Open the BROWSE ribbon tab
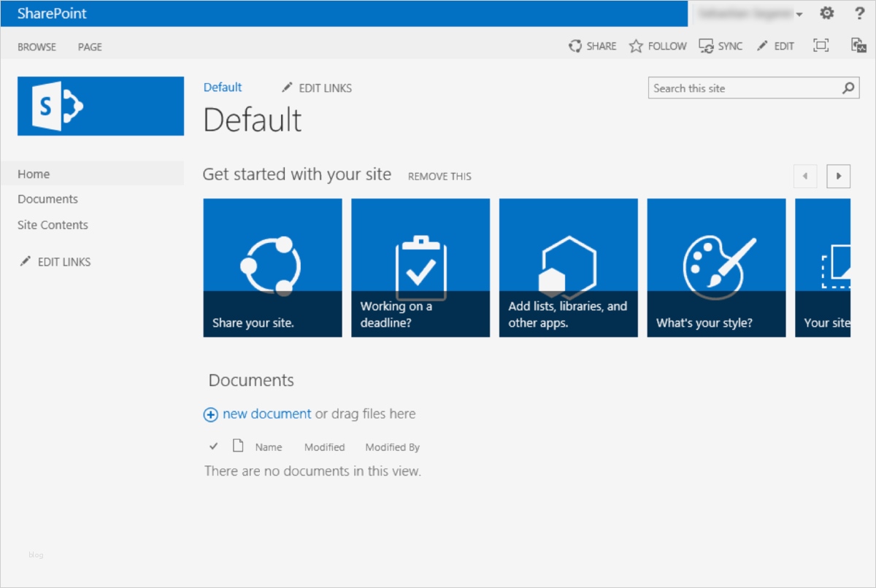The width and height of the screenshot is (876, 588). 36,47
